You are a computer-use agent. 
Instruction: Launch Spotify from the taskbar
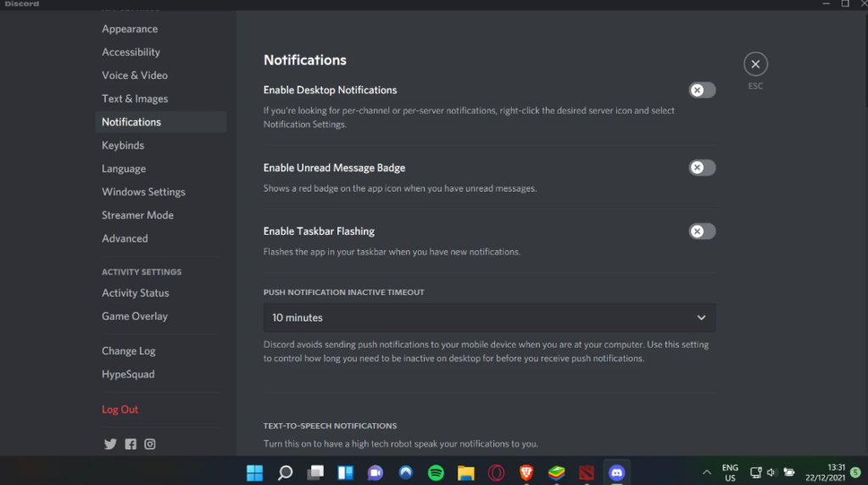click(437, 473)
